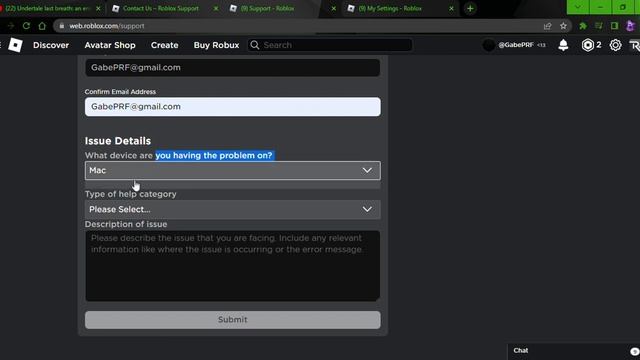Click the Description of issue label
Screen dimensions: 640x360
pyautogui.click(x=126, y=224)
